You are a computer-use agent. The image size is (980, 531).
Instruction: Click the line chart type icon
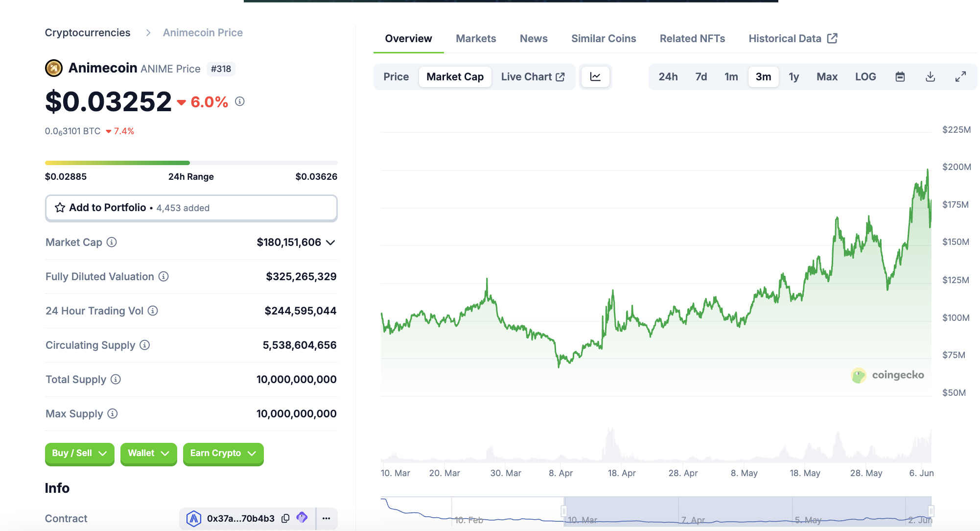point(595,77)
